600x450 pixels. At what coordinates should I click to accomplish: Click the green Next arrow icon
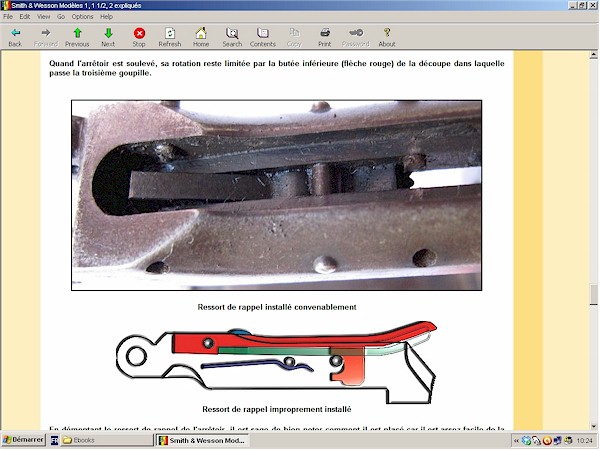[108, 33]
